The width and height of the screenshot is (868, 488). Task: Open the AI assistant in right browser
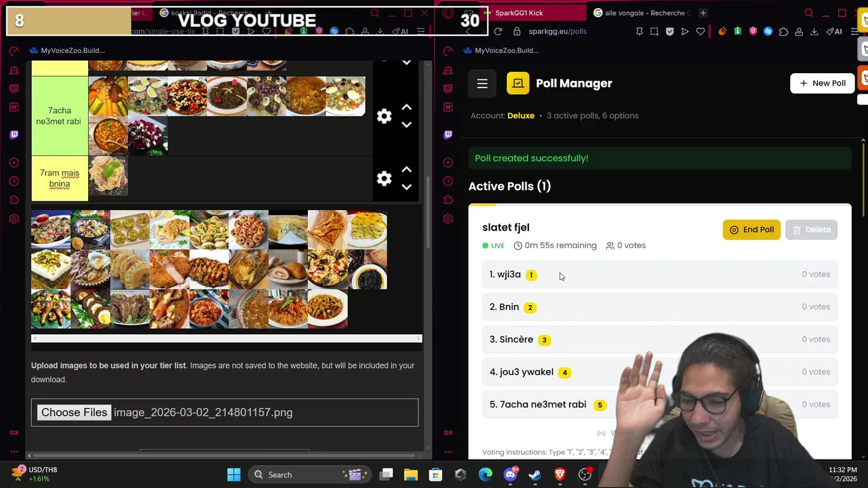click(835, 31)
